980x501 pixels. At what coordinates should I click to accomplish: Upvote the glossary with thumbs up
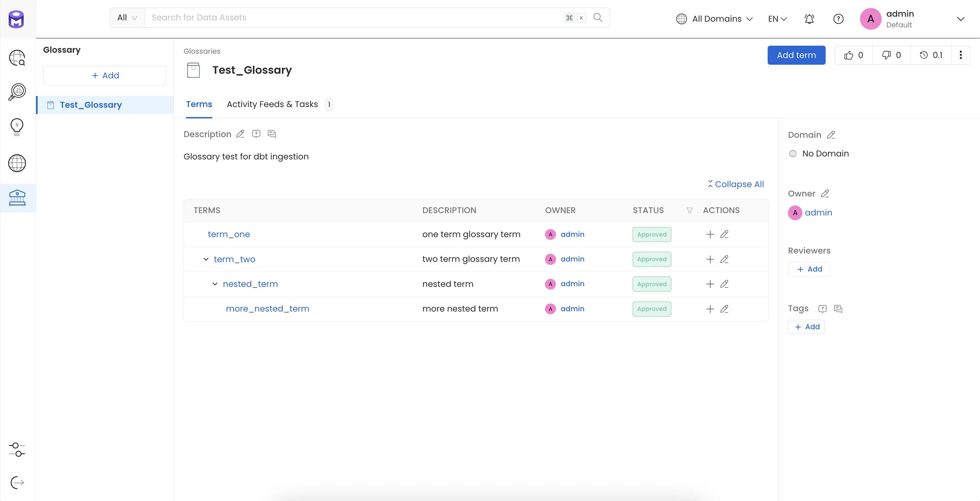(x=853, y=55)
